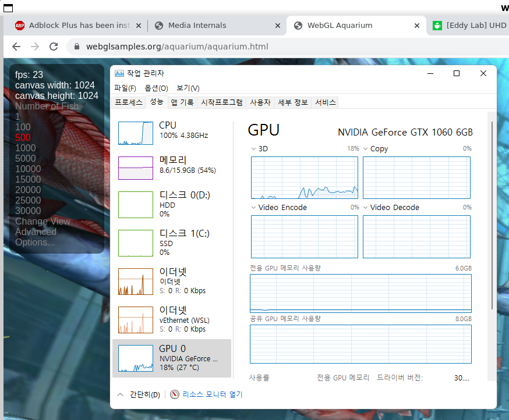Collapse with 간단히(D) chevron
This screenshot has height=420, width=509.
(x=120, y=395)
